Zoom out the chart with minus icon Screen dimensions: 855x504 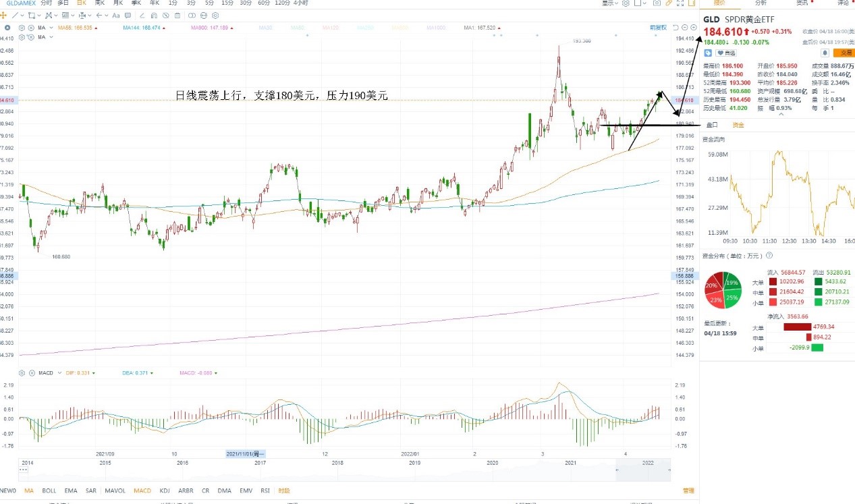click(684, 28)
